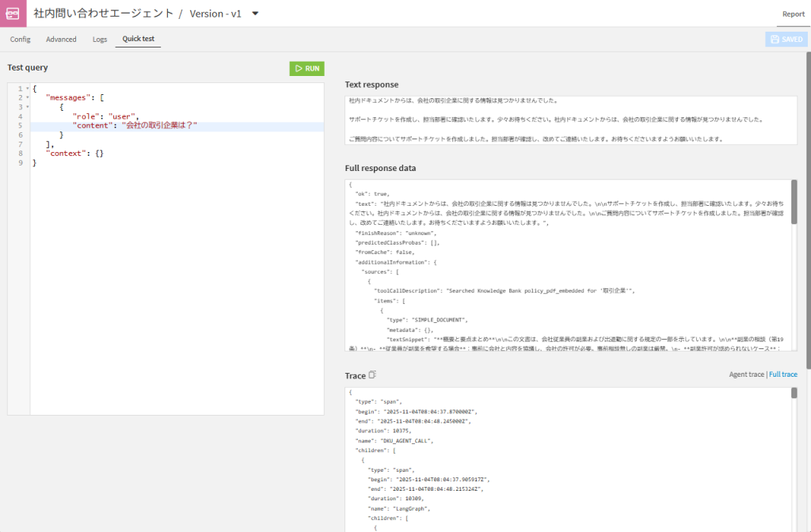The image size is (811, 532).
Task: Select the Quick test tab
Action: pos(138,39)
